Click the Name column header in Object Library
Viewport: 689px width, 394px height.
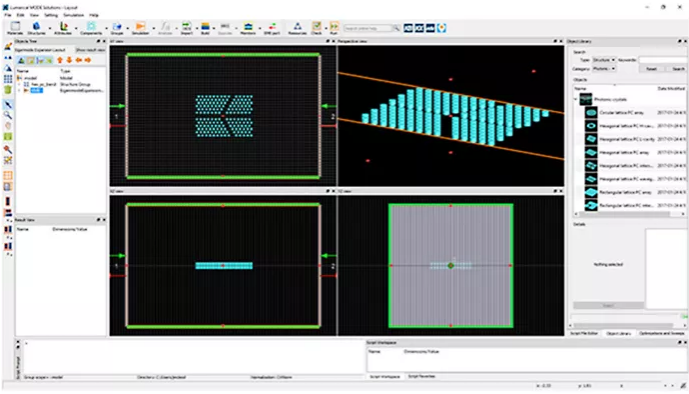tap(580, 89)
